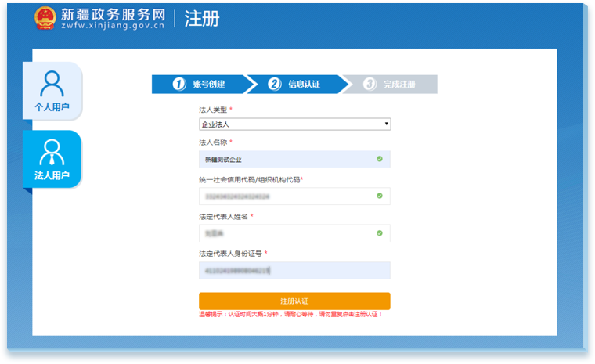Click the 个人用户 person silhouette icon
This screenshot has width=595, height=364.
pos(52,82)
